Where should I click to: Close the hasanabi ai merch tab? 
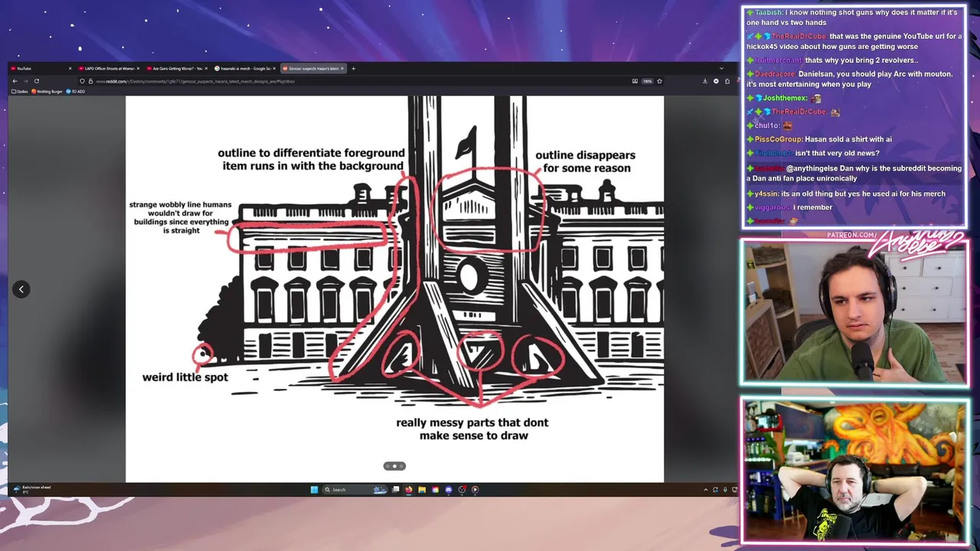tap(273, 68)
